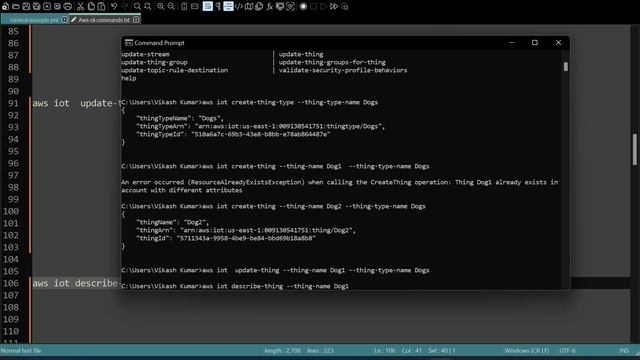Toggle word wrap in the editor
640x360 pixels.
pos(208,7)
